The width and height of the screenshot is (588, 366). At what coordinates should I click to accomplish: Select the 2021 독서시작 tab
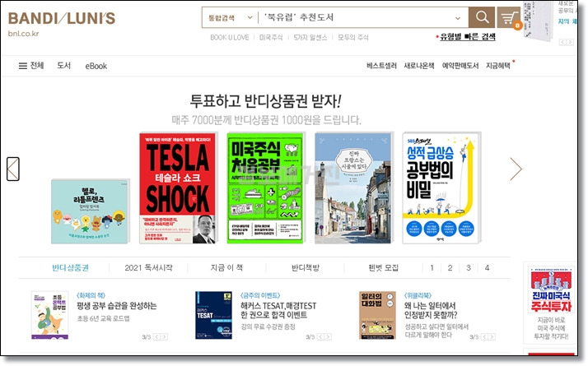(148, 268)
